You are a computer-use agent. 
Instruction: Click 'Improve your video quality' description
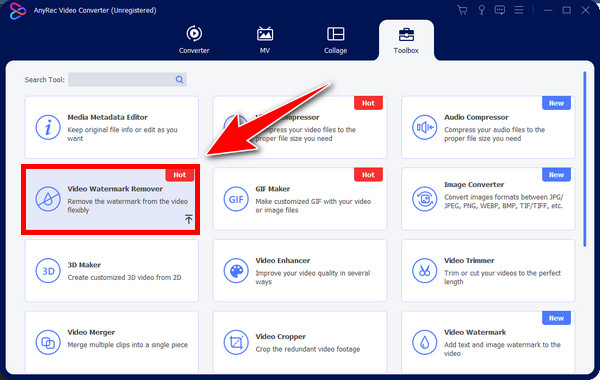[x=313, y=277]
